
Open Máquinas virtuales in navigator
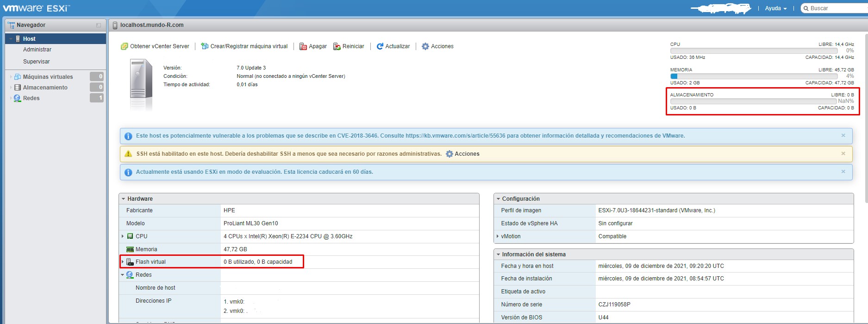(x=48, y=77)
